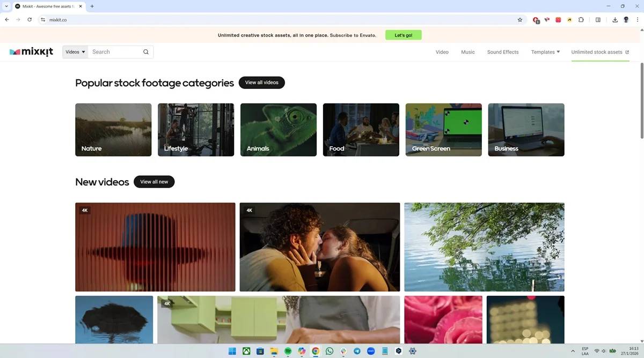Switch the ESP LAA input language

pyautogui.click(x=585, y=351)
